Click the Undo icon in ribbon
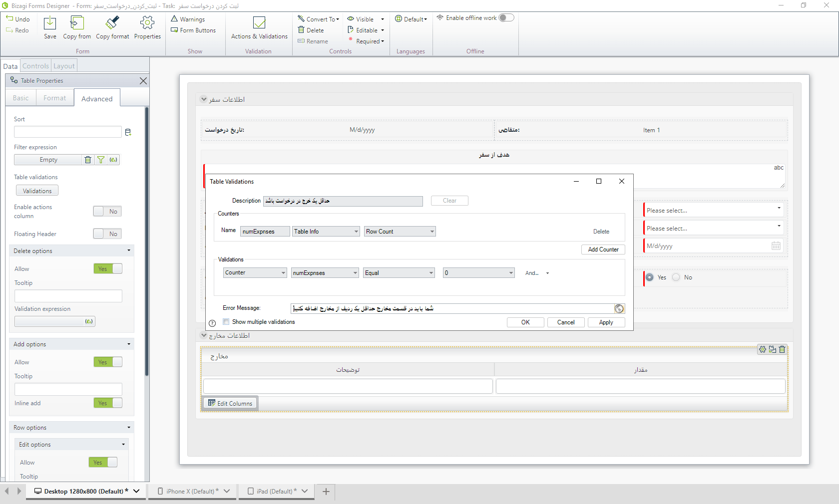Image resolution: width=839 pixels, height=504 pixels. 9,19
